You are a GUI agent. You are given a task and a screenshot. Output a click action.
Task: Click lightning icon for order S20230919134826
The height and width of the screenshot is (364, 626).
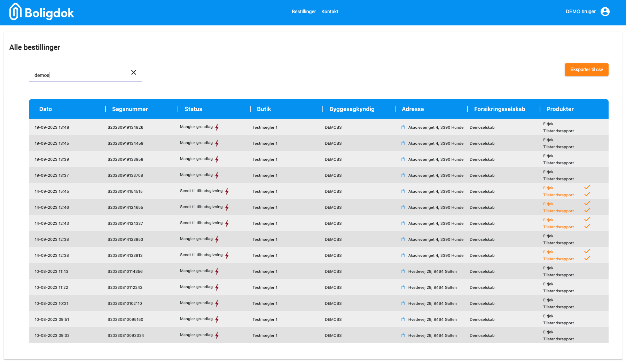[x=217, y=127]
